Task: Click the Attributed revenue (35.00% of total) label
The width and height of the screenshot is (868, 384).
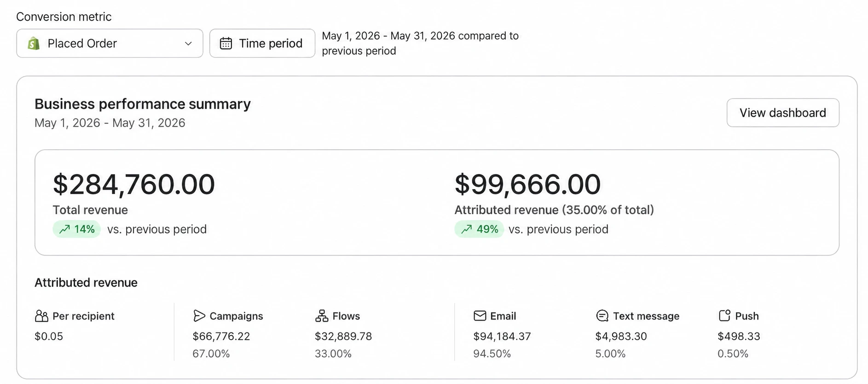Action: 554,210
